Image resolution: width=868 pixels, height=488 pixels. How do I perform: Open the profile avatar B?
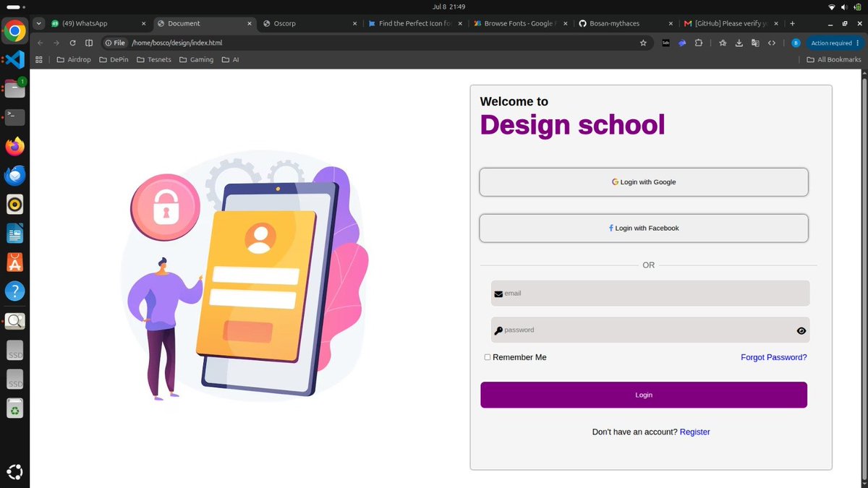point(796,43)
